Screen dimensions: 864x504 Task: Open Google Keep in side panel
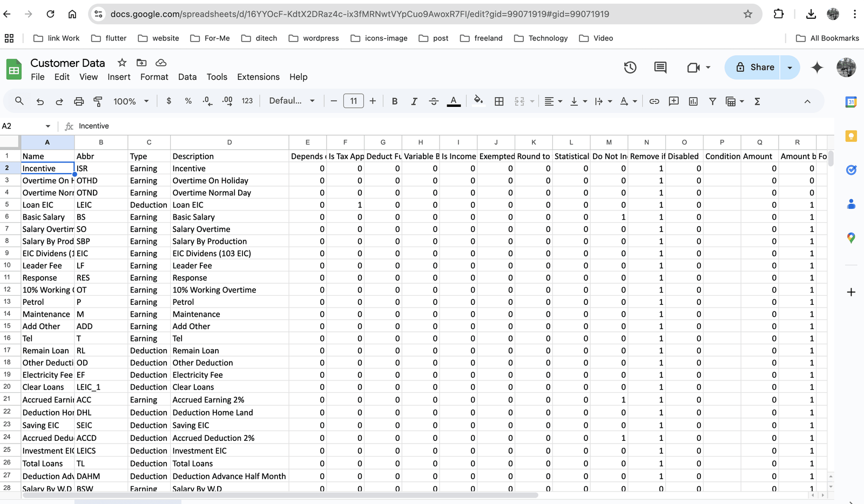(851, 136)
